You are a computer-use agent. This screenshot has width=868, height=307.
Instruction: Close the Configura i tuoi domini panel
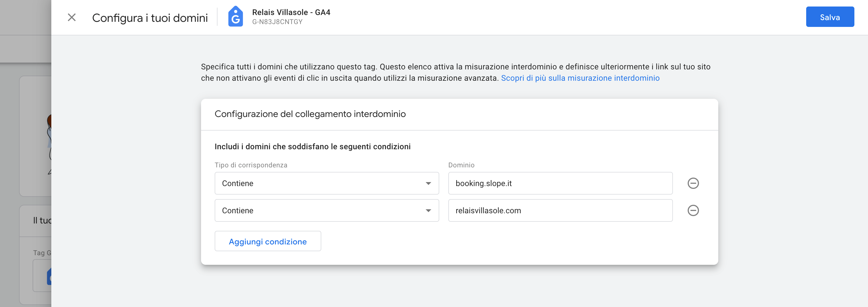point(71,17)
